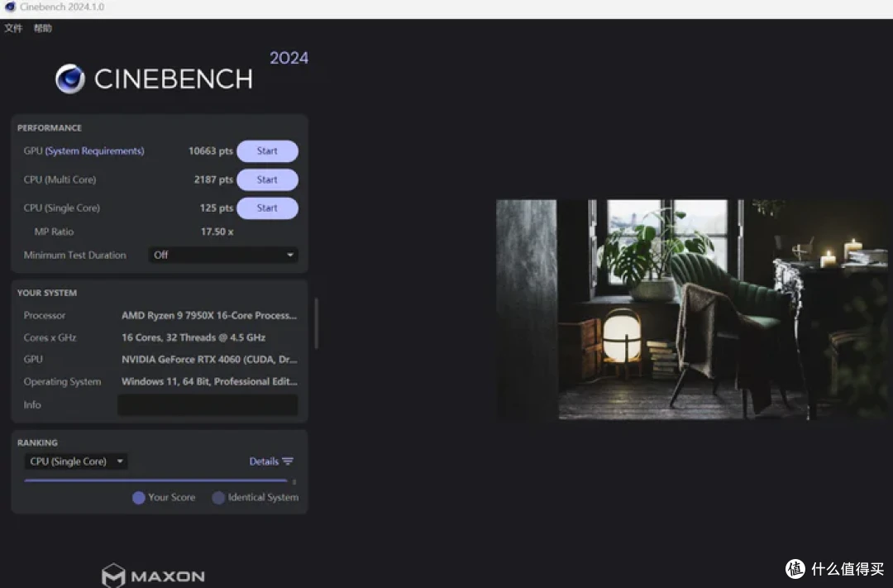893x588 pixels.
Task: Change ranking category CPU (Single Core) dropdown
Action: pos(76,461)
